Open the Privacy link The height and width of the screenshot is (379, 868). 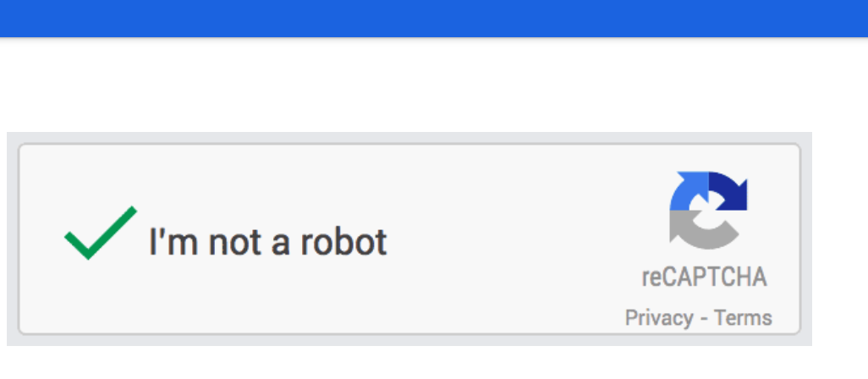658,318
